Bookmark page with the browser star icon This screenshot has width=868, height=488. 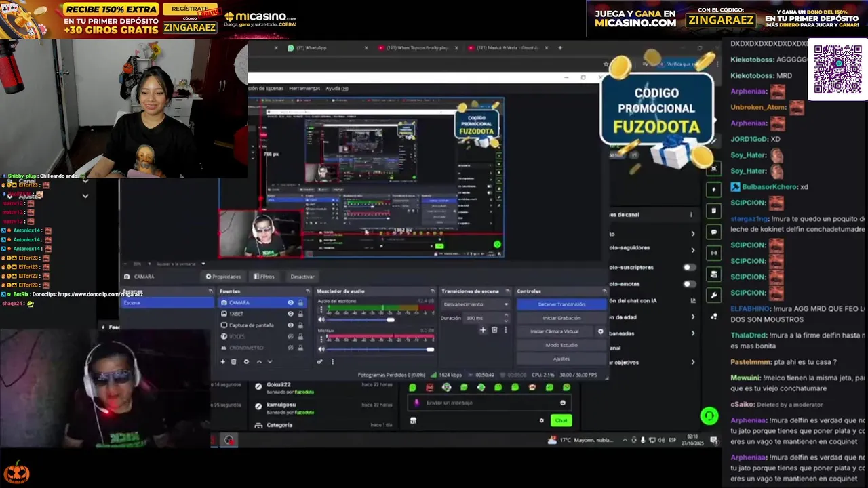click(x=606, y=64)
